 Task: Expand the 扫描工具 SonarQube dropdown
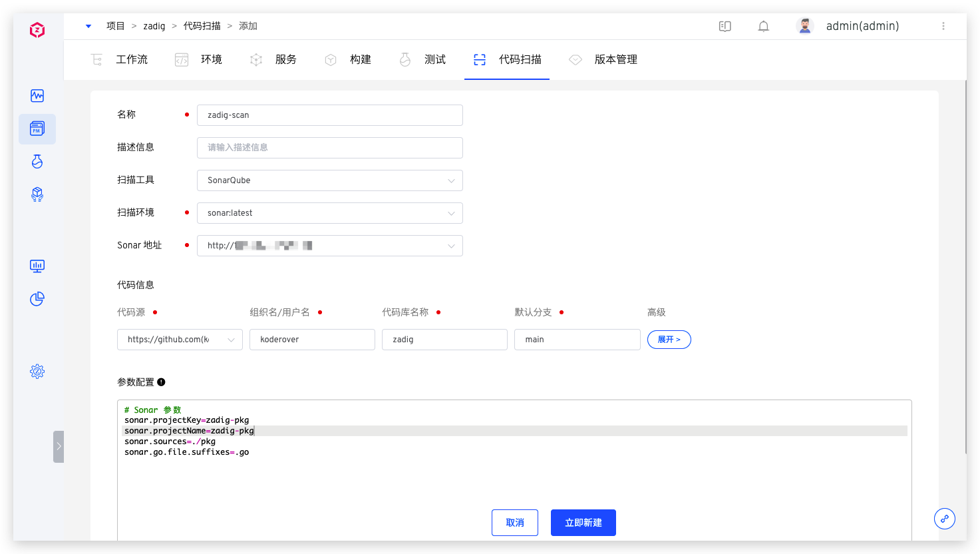click(x=329, y=180)
